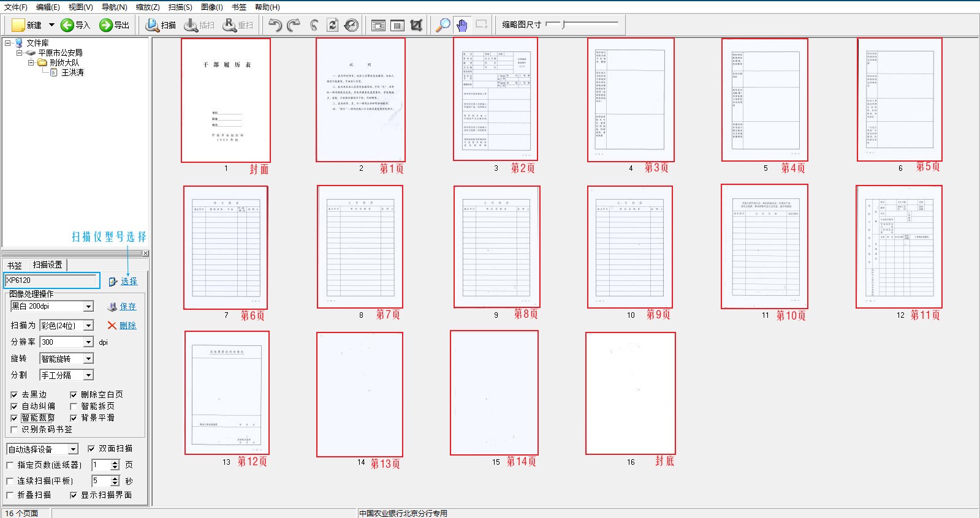Toggle the 双面扫描 duplex checkbox
This screenshot has width=980, height=518.
pyautogui.click(x=91, y=449)
